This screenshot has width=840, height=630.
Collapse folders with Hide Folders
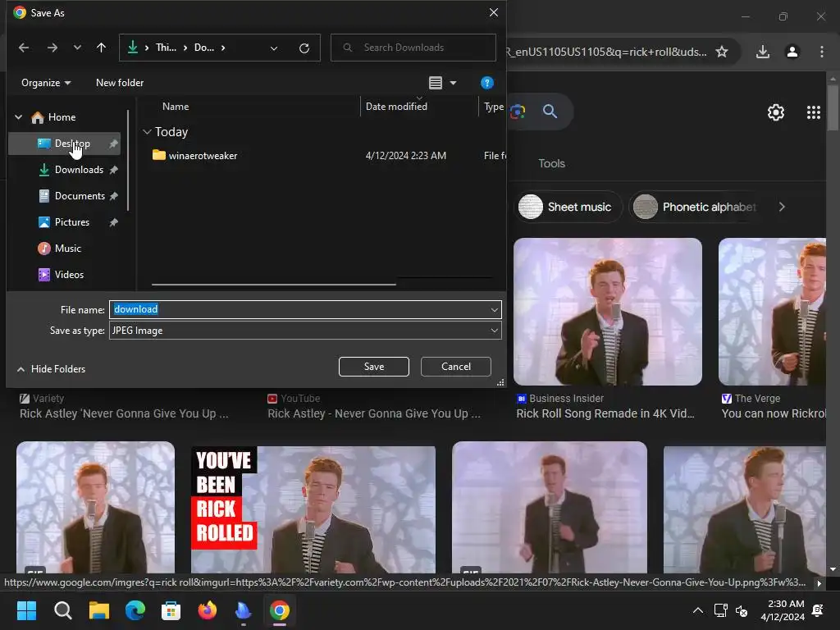(x=52, y=369)
